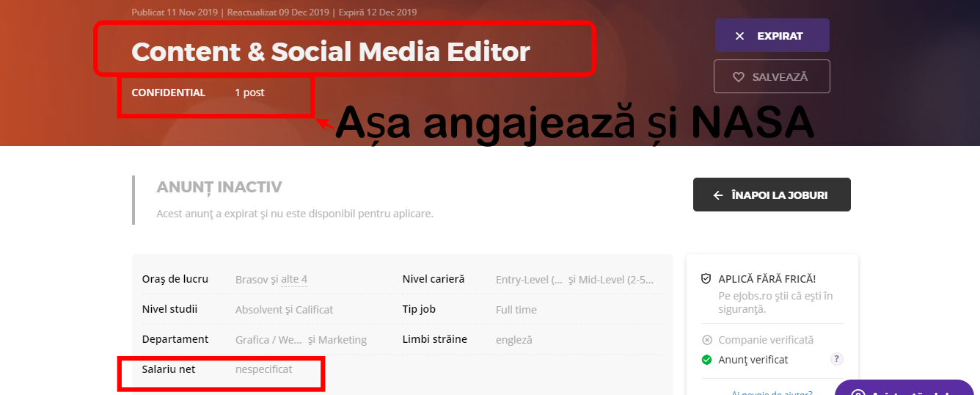The width and height of the screenshot is (980, 395).
Task: Click the green checkmark beside Anunț verificat
Action: click(x=707, y=360)
